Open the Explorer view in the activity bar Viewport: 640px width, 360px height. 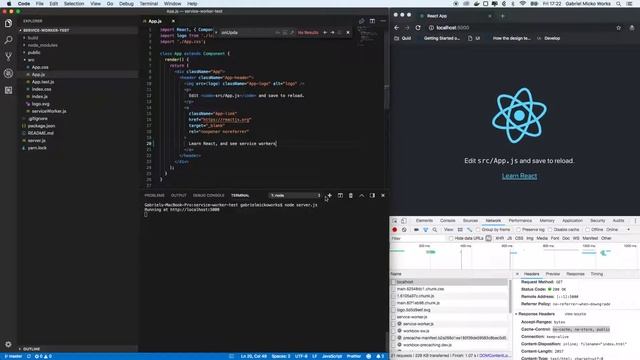click(8, 23)
